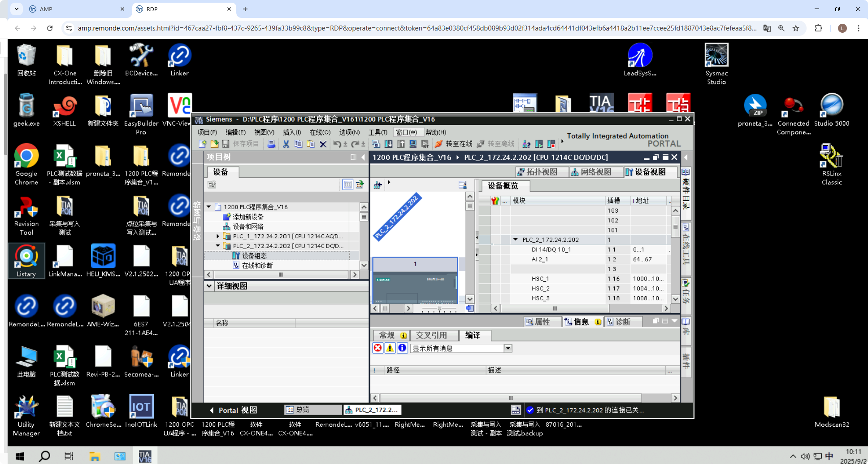The height and width of the screenshot is (464, 868).
Task: Click the Start simulation monitor icon
Action: (413, 144)
